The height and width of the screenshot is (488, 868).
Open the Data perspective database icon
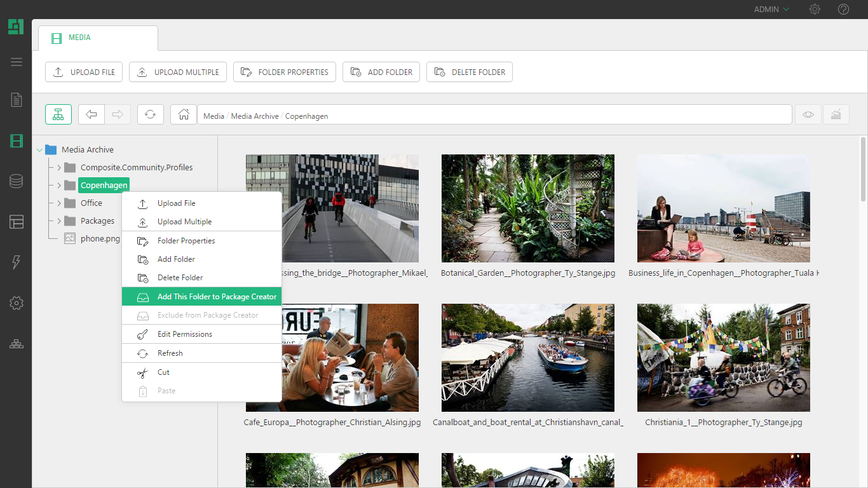point(17,181)
